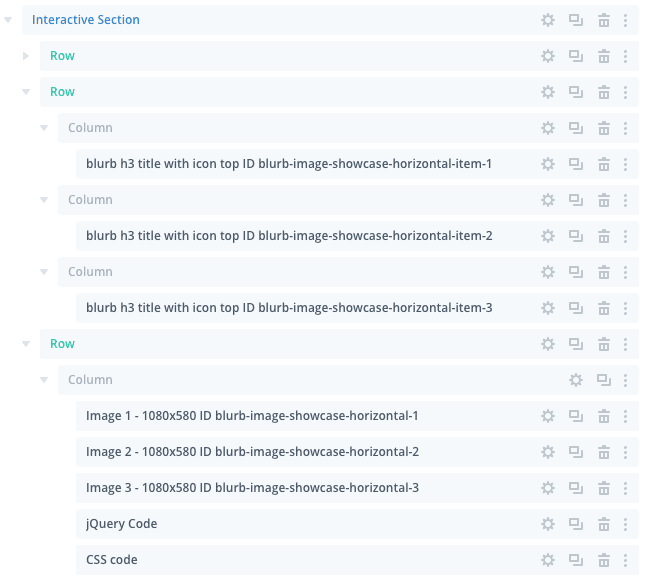Collapse the Row containing the blurb columns
645x581 pixels.
(x=26, y=92)
